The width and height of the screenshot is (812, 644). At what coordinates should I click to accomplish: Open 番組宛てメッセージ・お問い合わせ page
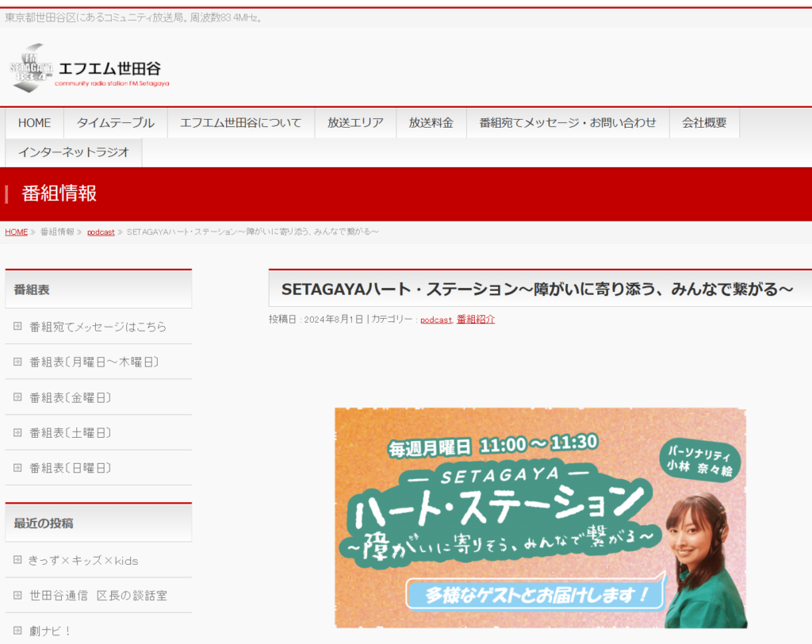click(567, 123)
